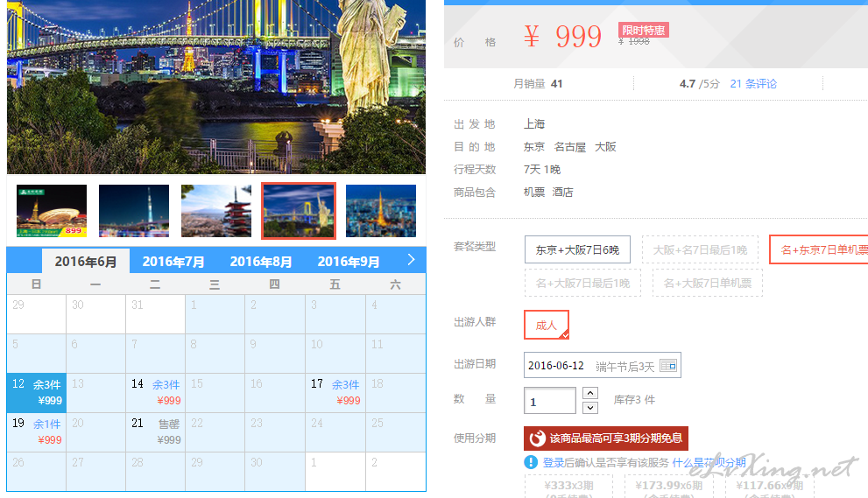868x498 pixels.
Task: Click the 3期分期免息 installment promo button
Action: 605,438
